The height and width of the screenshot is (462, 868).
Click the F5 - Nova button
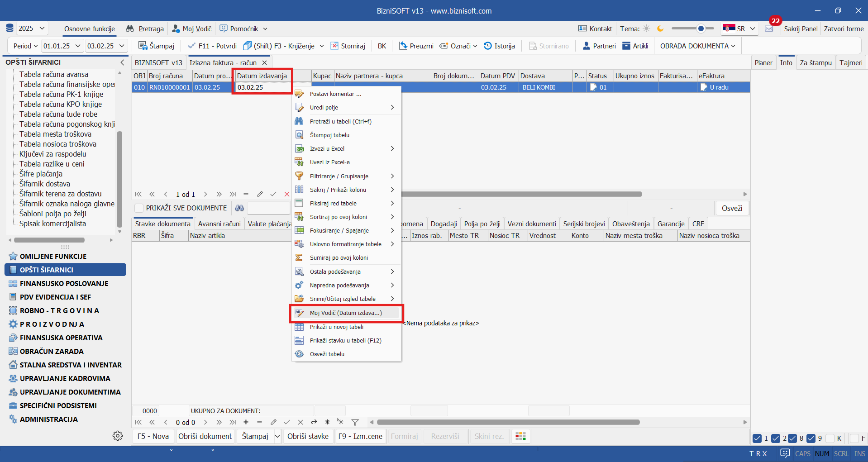click(x=153, y=436)
